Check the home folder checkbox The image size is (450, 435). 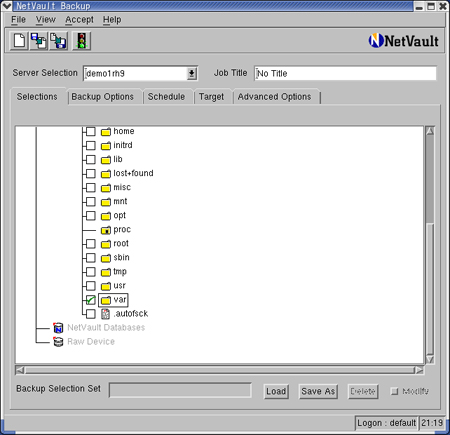[x=91, y=131]
